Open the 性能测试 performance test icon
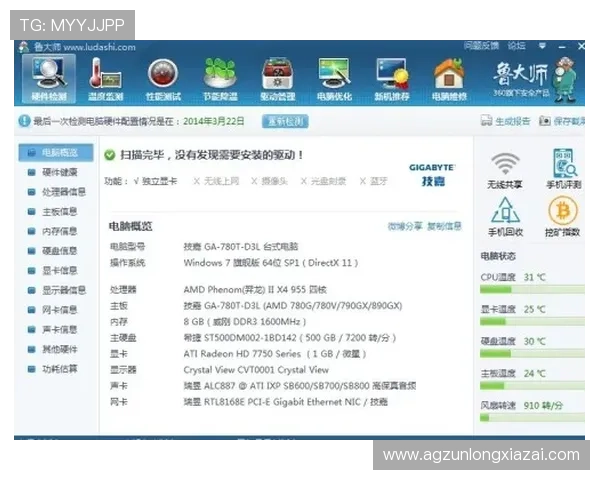Viewport: 600px width, 480px height. [163, 79]
